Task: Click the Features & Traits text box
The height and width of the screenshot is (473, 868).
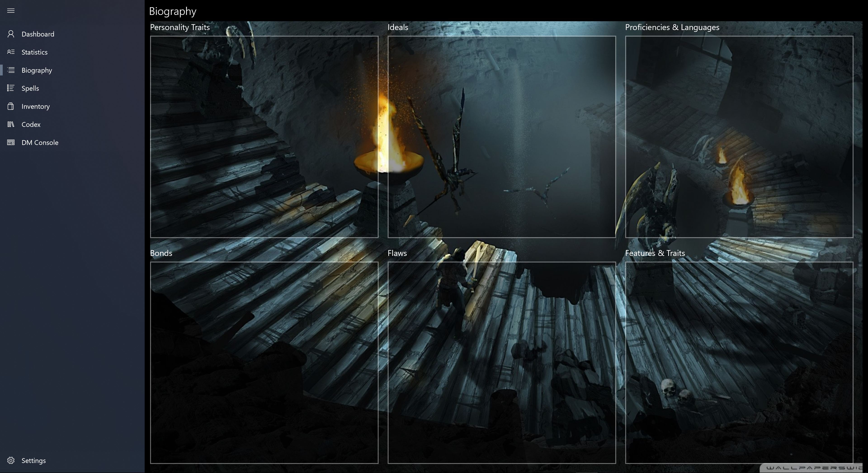Action: coord(739,363)
